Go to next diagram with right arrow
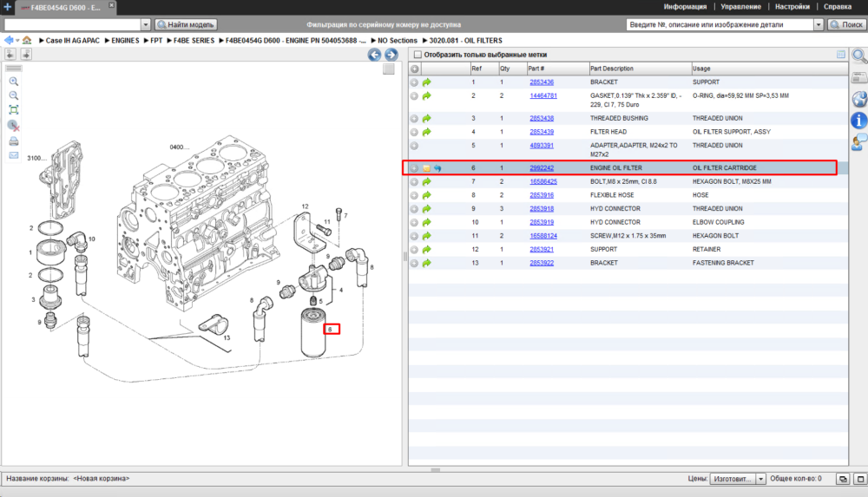Viewport: 868px width, 497px height. (x=391, y=55)
